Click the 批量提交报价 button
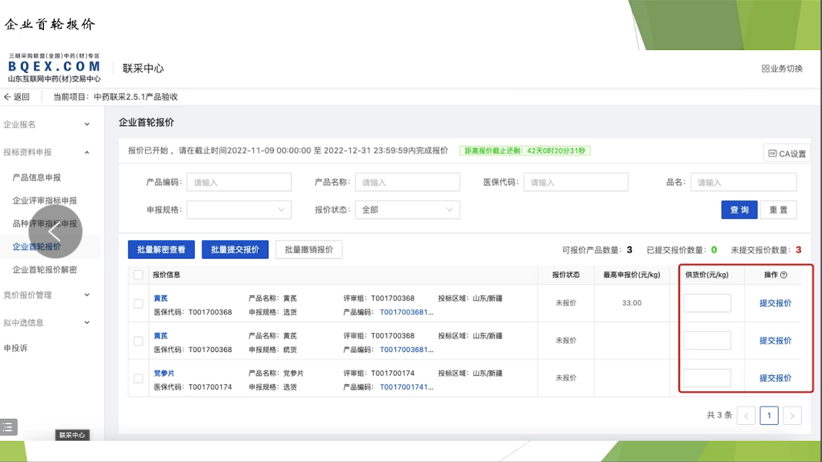The image size is (822, 462). tap(235, 249)
